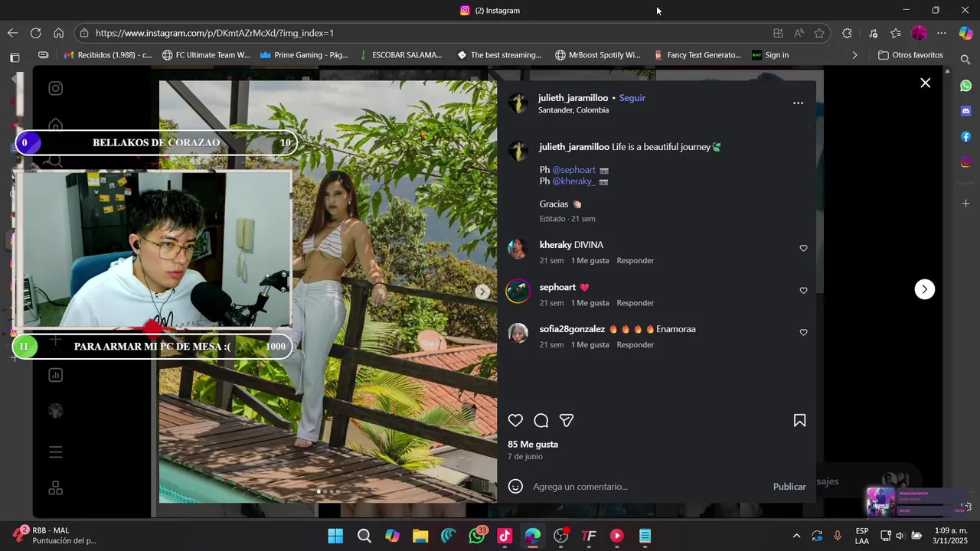Viewport: 980px width, 551px height.
Task: Open the tab actions menu icon
Action: [x=14, y=57]
